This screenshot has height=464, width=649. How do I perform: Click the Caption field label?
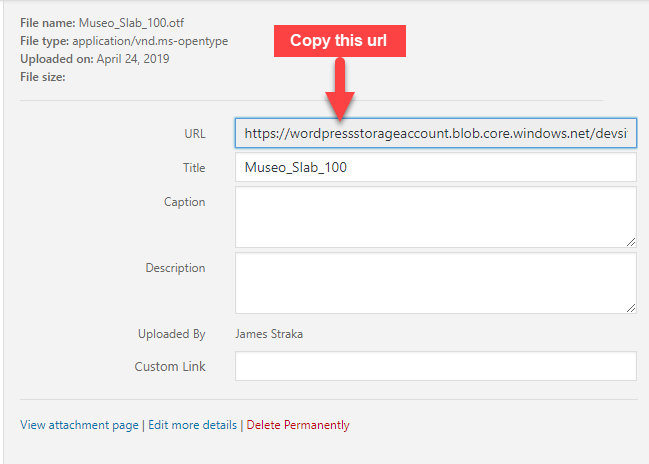coord(184,202)
